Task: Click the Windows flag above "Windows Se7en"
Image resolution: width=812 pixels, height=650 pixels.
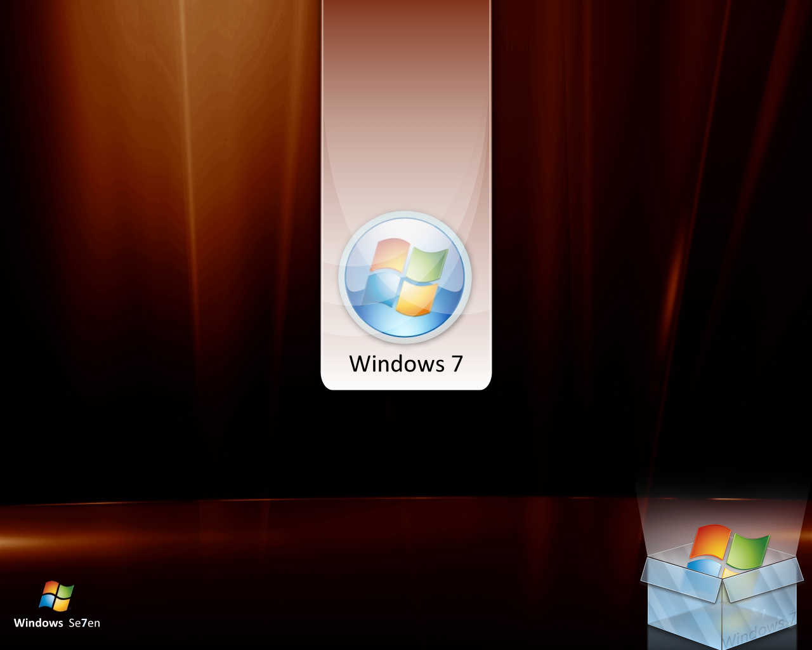Action: click(56, 595)
